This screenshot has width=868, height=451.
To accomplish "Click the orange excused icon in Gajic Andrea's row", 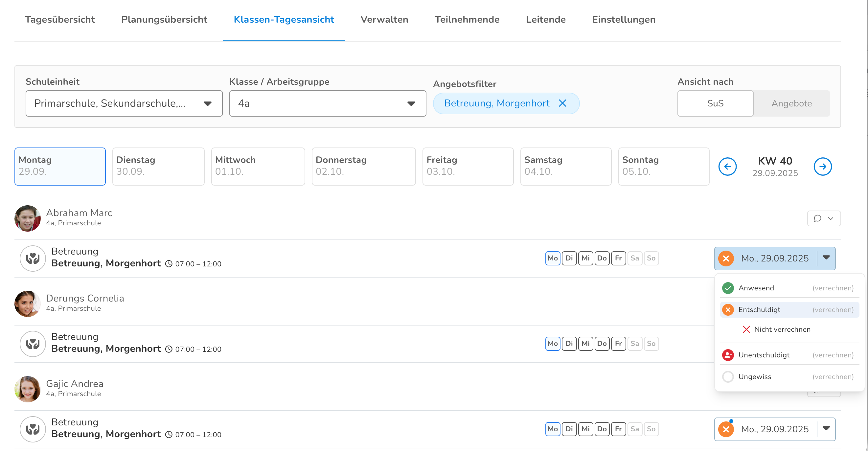I will (726, 429).
